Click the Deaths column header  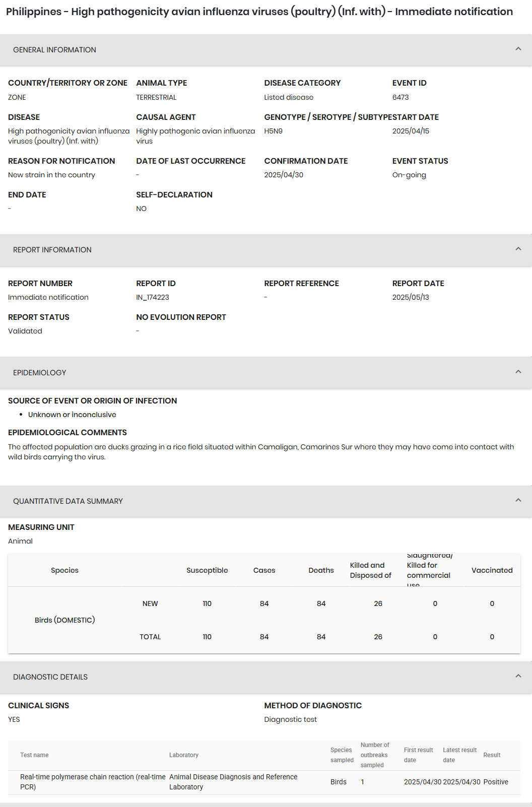(x=321, y=570)
